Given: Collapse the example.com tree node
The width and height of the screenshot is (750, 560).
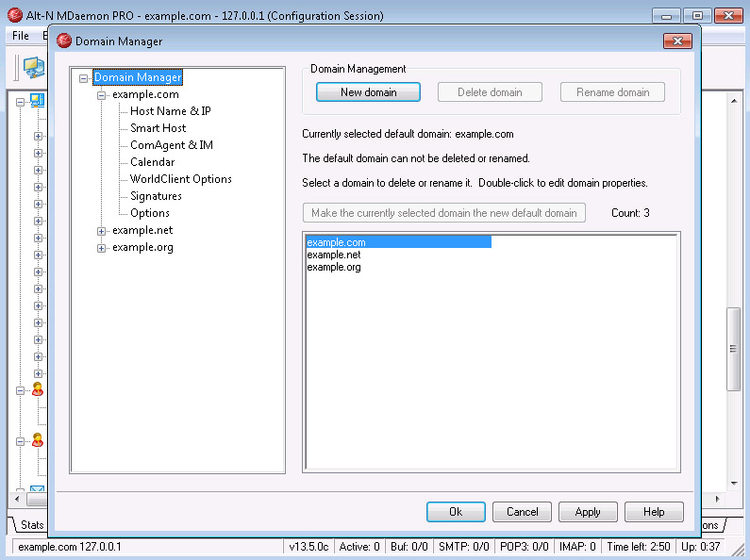Looking at the screenshot, I should point(101,95).
